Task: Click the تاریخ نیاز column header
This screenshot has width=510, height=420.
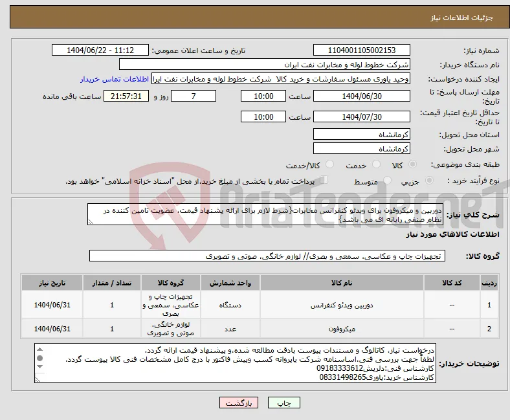Action: (x=52, y=283)
